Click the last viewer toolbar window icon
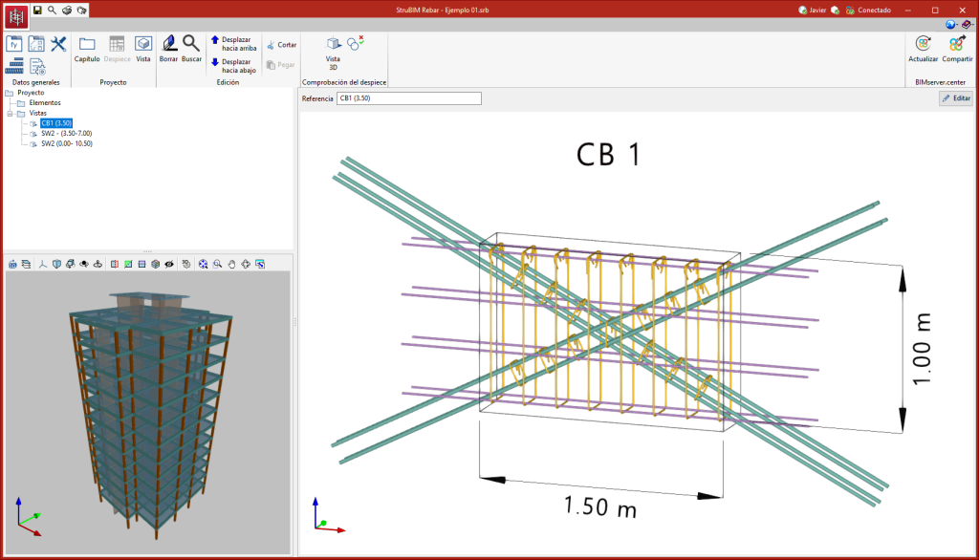 (x=260, y=264)
